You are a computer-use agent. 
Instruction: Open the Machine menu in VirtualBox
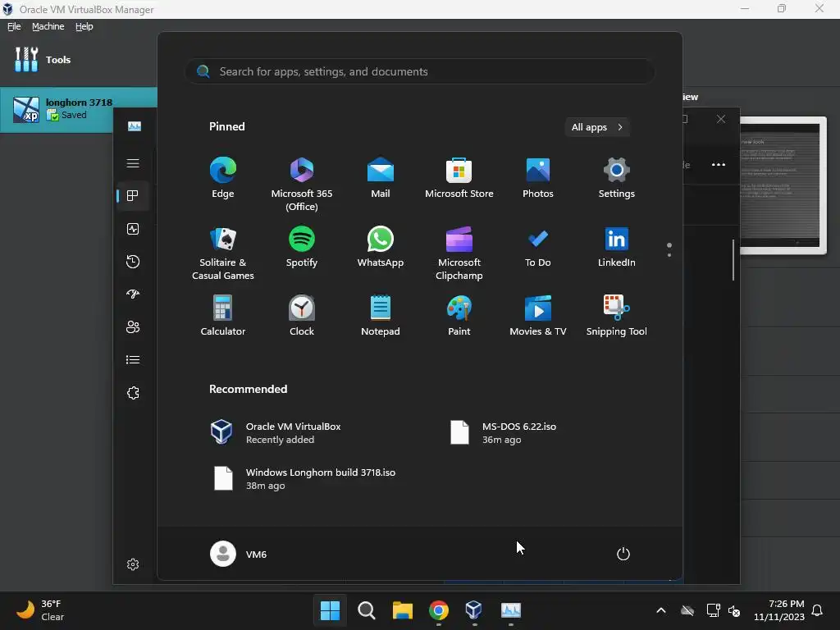coord(48,26)
